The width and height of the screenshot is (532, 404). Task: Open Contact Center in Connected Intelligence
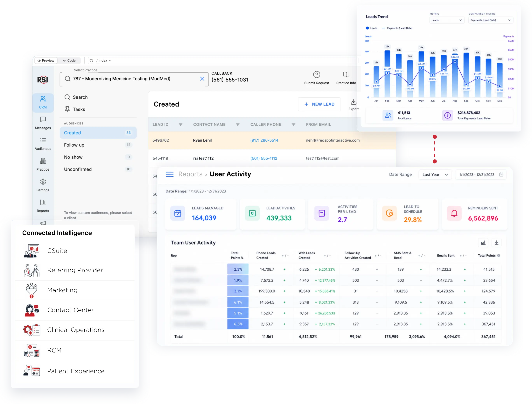[x=74, y=310]
